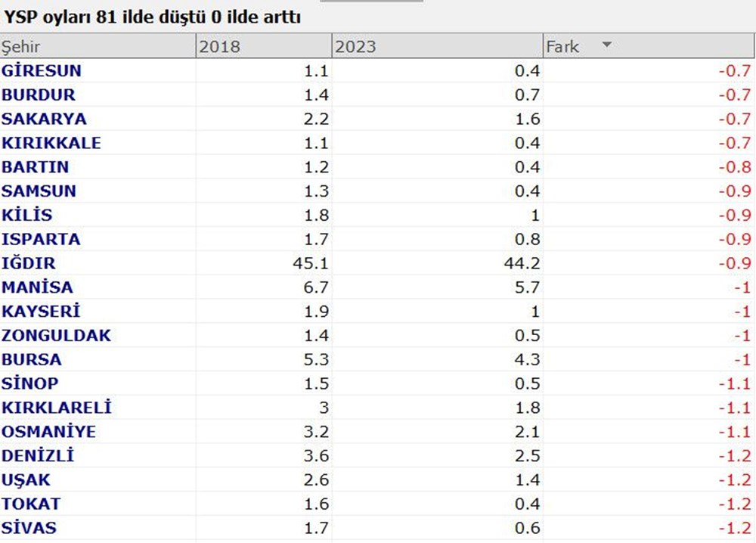Click the SAKARYA city name

(x=44, y=119)
